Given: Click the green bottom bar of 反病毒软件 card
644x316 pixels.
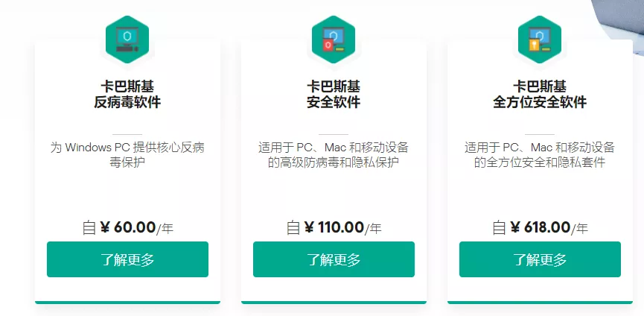Looking at the screenshot, I should point(127,303).
